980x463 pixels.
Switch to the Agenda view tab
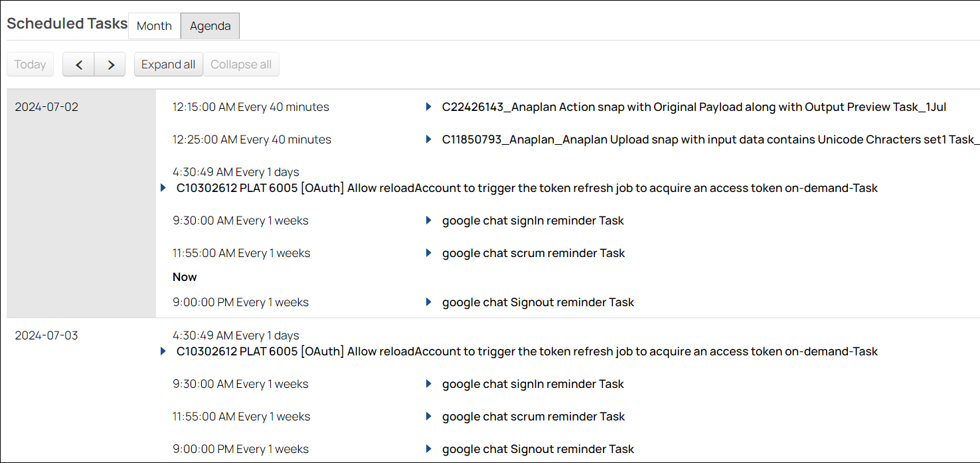tap(210, 26)
